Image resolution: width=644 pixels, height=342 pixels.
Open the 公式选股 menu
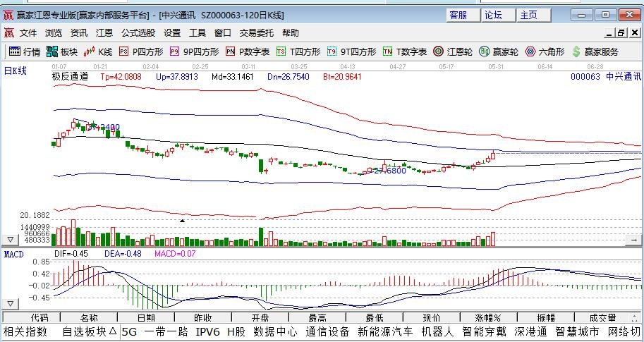coord(138,32)
